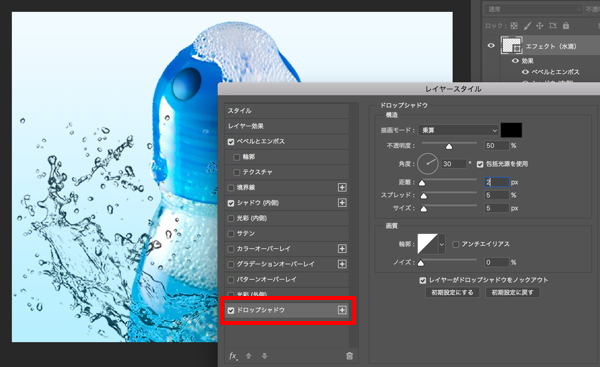Enable the サテン checkbox
The image size is (600, 367).
231,234
